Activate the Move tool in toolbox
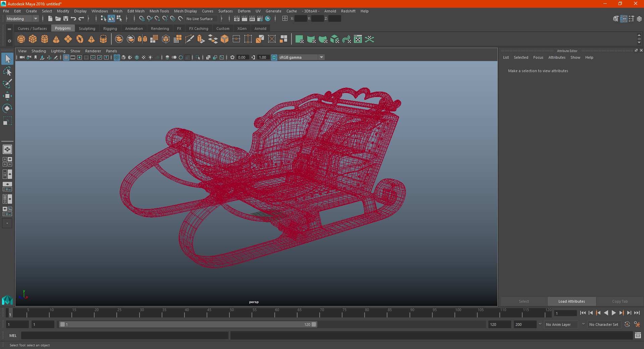The image size is (644, 349). (7, 96)
